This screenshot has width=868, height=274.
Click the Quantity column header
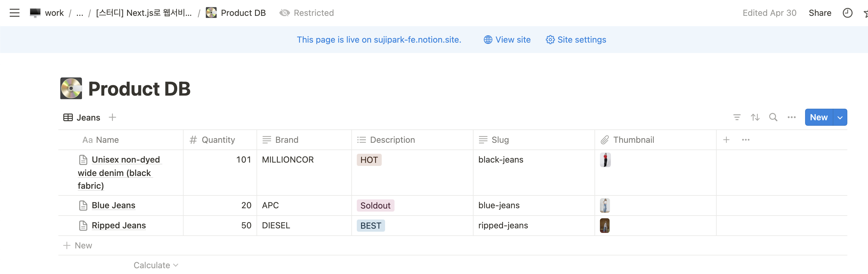(218, 140)
